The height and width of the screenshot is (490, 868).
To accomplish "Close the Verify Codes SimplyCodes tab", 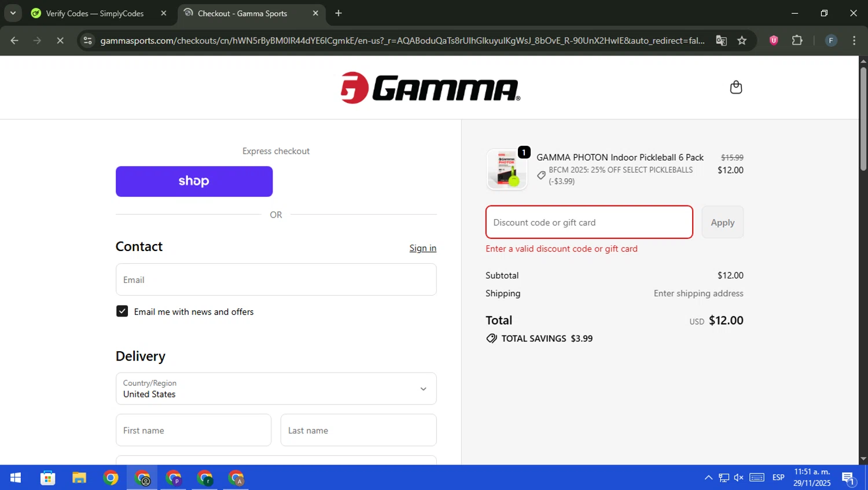I will point(163,13).
